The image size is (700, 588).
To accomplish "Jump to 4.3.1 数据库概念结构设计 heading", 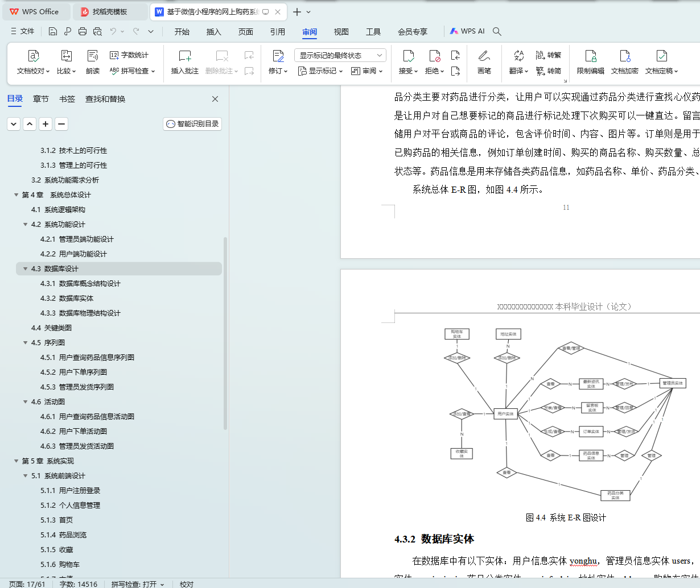I will point(80,283).
